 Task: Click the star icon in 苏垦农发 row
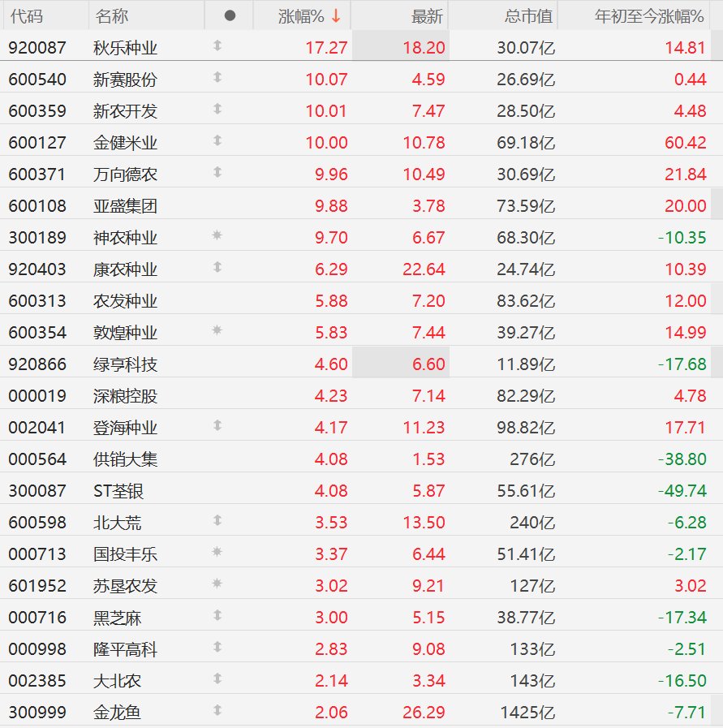pos(217,584)
